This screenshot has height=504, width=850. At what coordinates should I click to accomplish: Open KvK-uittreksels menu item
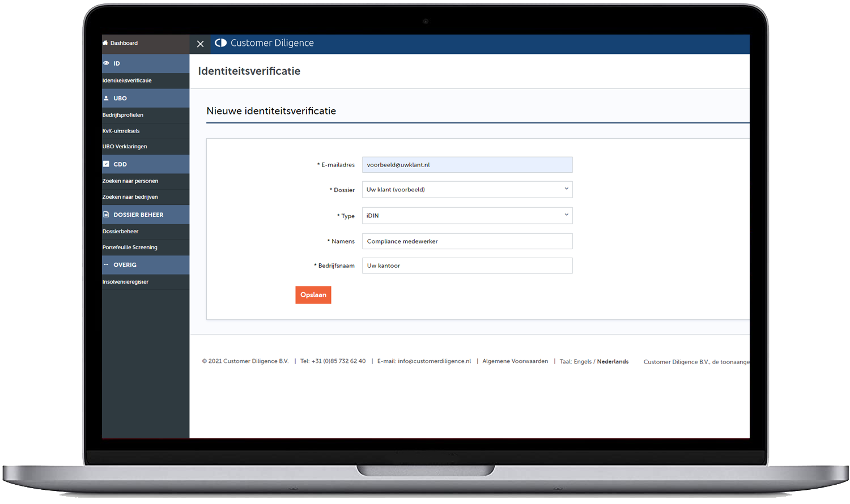coord(121,131)
